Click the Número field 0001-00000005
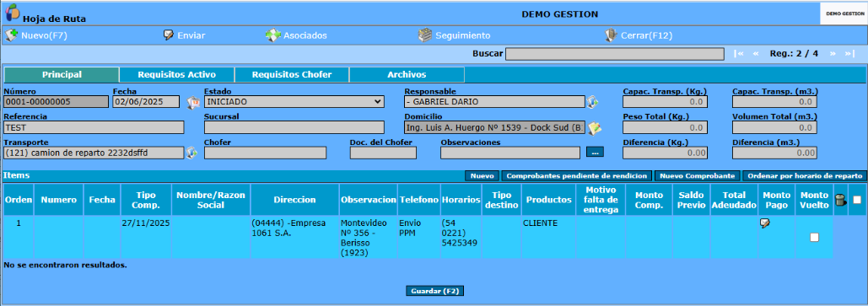 (56, 102)
